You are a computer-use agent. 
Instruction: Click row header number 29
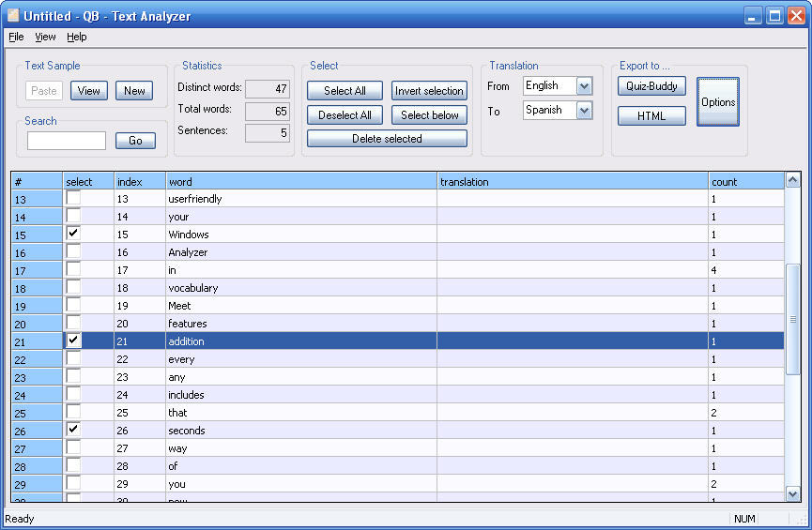(x=37, y=484)
